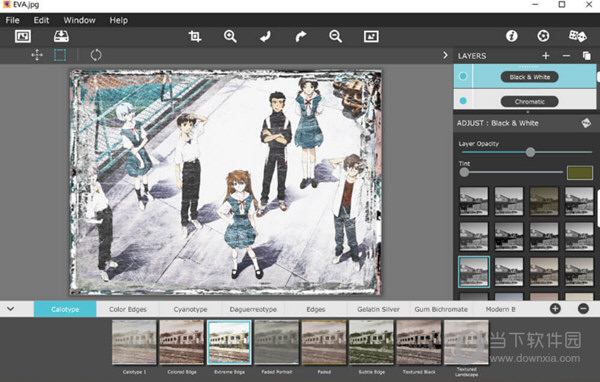This screenshot has width=600, height=382.
Task: Open the info icon
Action: click(512, 36)
